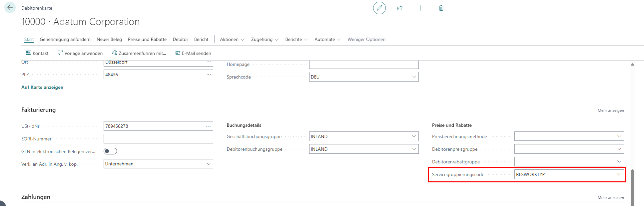Expand the Berichte menu
Screen dimensions: 644x206
297,39
